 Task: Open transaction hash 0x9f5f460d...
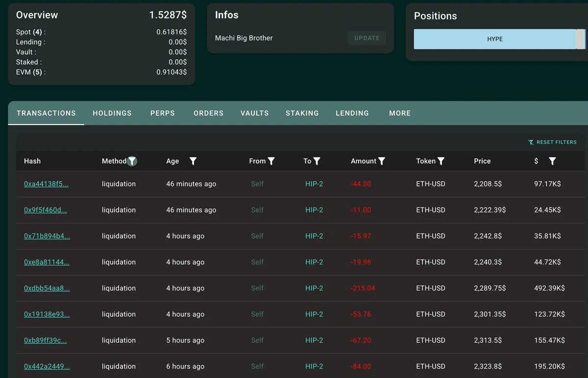coord(46,210)
